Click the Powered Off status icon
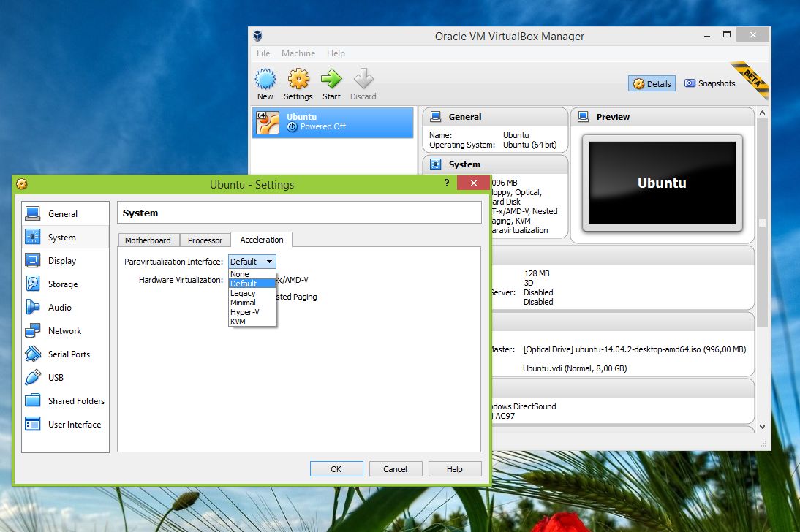Screen dimensions: 800x532 [x=292, y=127]
